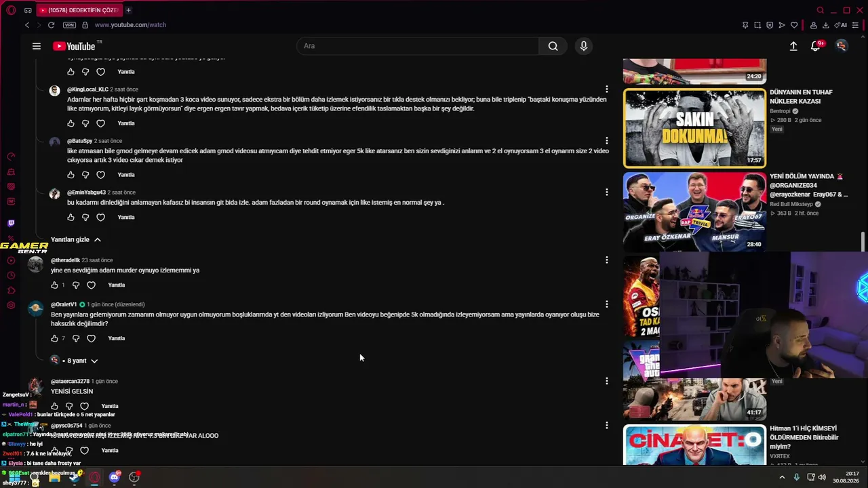
Task: Add page to bookmarks with heart icon
Action: [x=794, y=25]
